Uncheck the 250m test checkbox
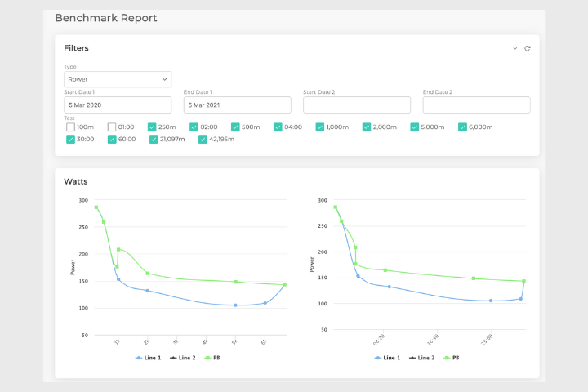Screen dimensions: 588x392 152,127
